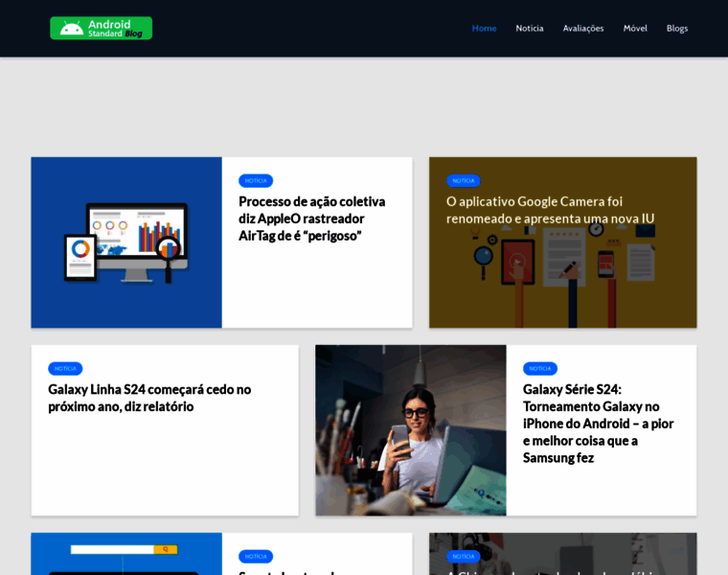728x575 pixels.
Task: Open Galaxy Série S24 Torneamento article
Action: tap(598, 424)
